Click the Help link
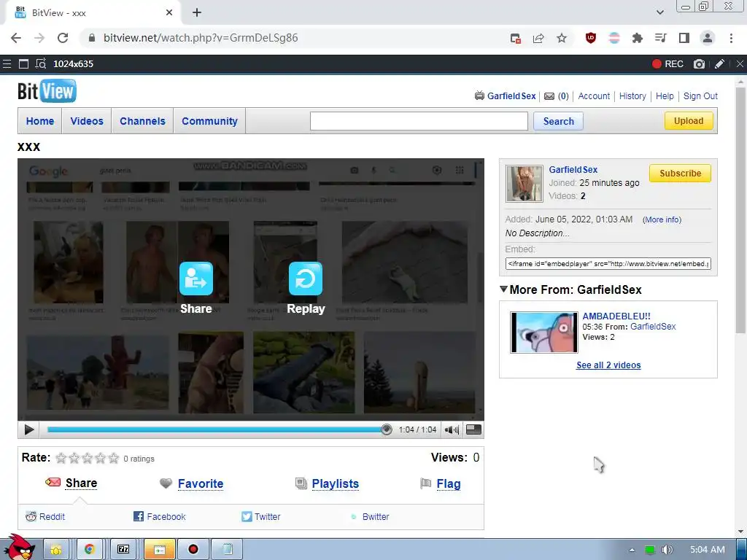This screenshot has width=747, height=560. click(665, 96)
